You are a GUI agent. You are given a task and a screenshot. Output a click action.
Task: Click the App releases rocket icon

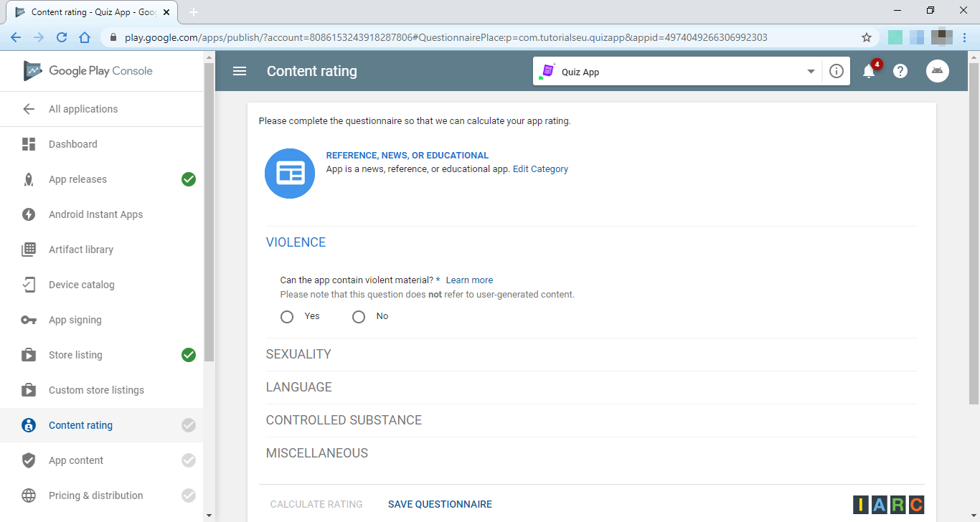tap(29, 179)
